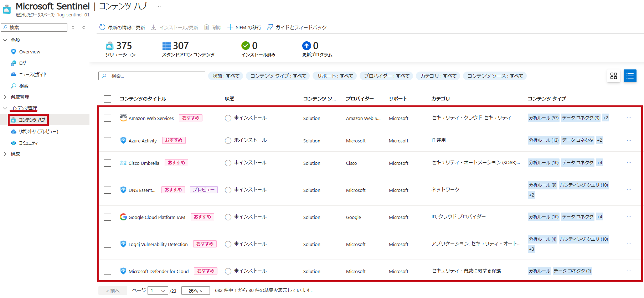The width and height of the screenshot is (644, 298).
Task: Open row menu for Cisco Umbrella
Action: coord(629,163)
